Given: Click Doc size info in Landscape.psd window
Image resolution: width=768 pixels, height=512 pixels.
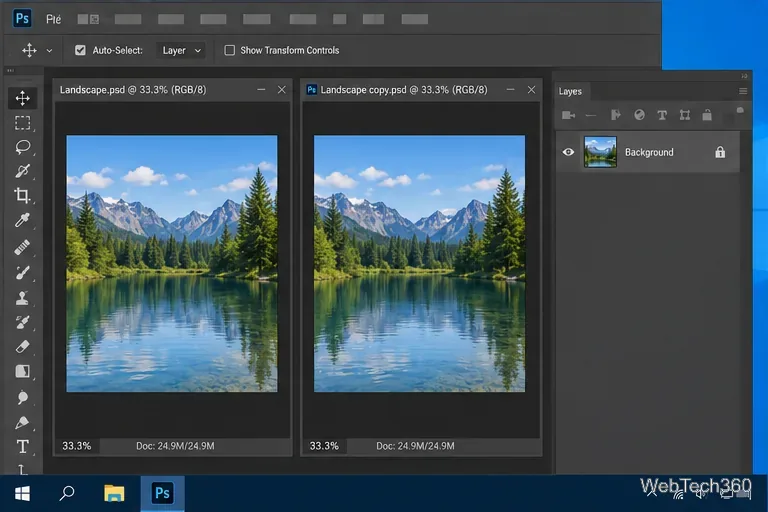Looking at the screenshot, I should (x=175, y=446).
